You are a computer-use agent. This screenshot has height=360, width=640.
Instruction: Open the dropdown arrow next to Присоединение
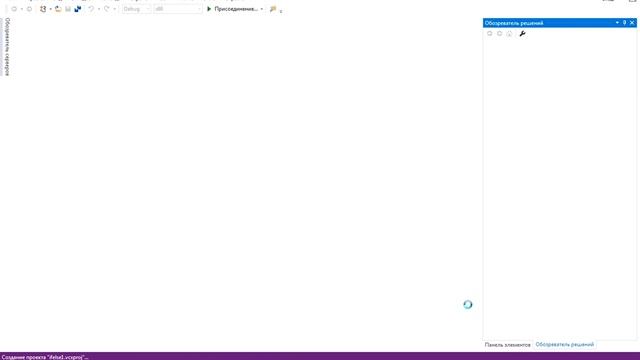pyautogui.click(x=262, y=9)
